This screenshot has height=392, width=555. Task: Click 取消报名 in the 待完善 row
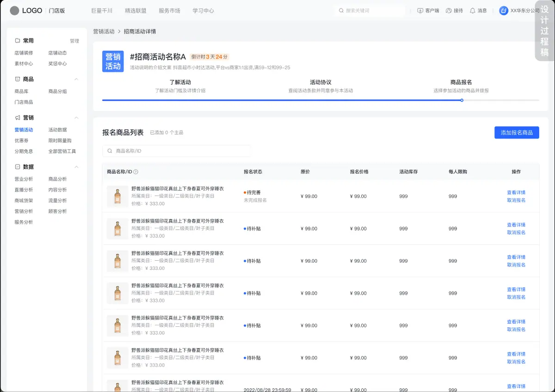pyautogui.click(x=516, y=200)
